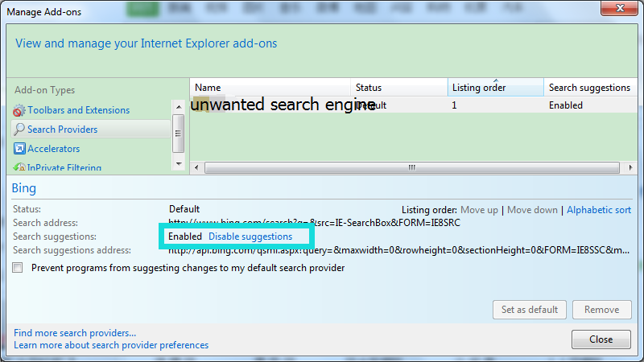644x362 pixels.
Task: Click add-on types scroll down arrow
Action: (x=178, y=164)
